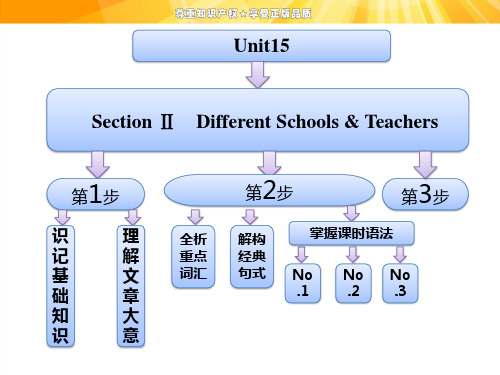Select the 解构经典句式 box
500x375 pixels.
tap(252, 257)
